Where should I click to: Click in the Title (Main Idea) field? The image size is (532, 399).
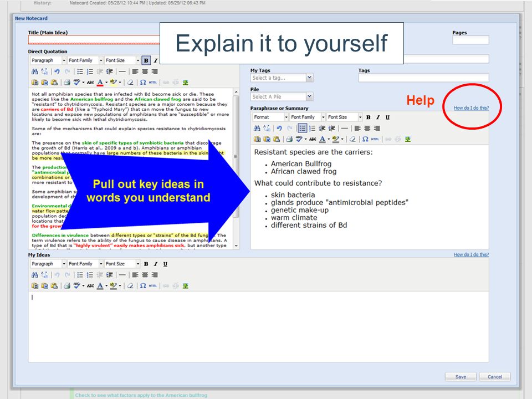click(94, 40)
